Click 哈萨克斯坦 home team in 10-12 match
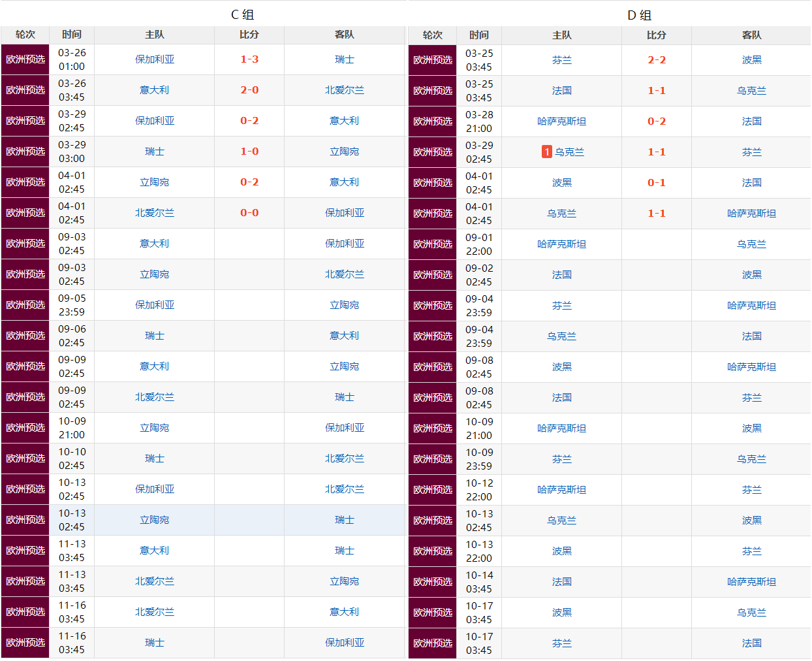812x661 pixels. click(562, 490)
